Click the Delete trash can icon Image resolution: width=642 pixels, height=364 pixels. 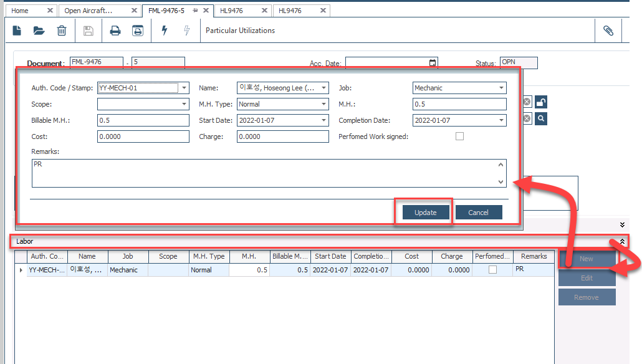click(62, 31)
